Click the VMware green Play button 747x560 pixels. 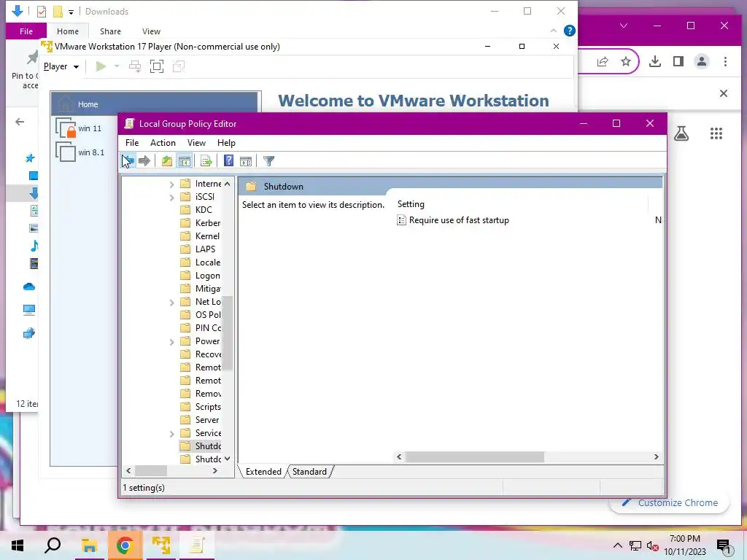coord(101,66)
